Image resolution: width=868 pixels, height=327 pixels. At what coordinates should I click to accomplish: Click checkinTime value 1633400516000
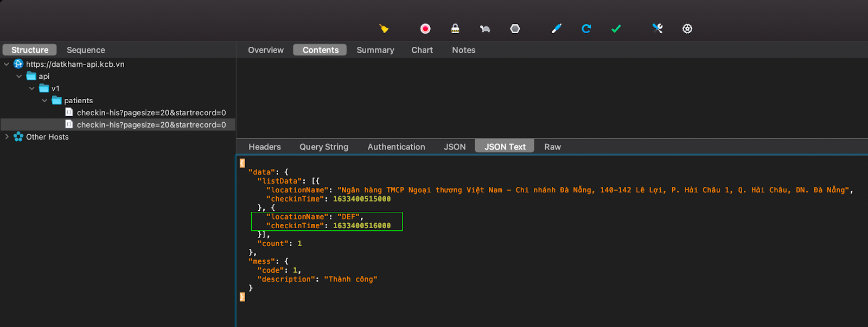pos(362,225)
